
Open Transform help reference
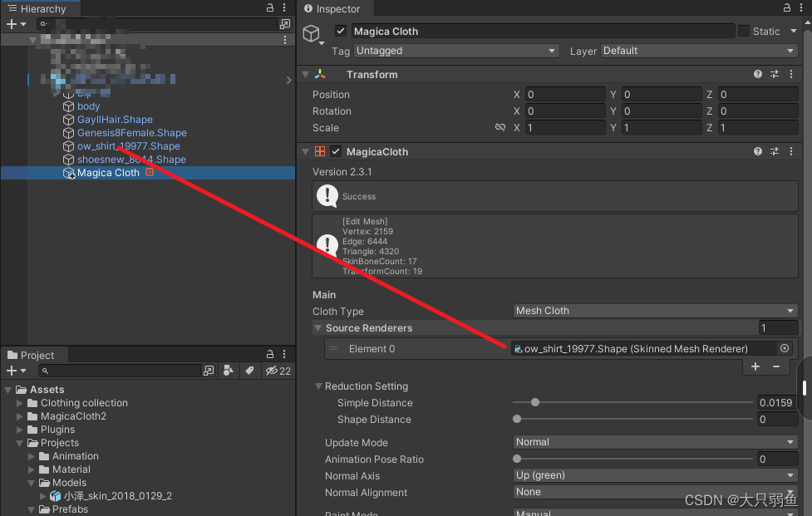(758, 75)
